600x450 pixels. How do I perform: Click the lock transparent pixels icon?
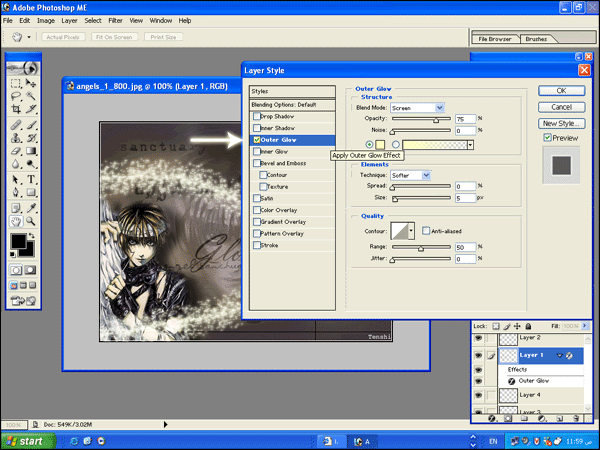[496, 326]
